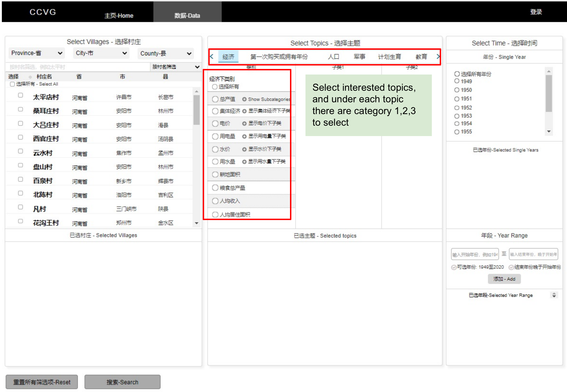Check the box for 云水村
Screen dimensions: 567x392
20,151
